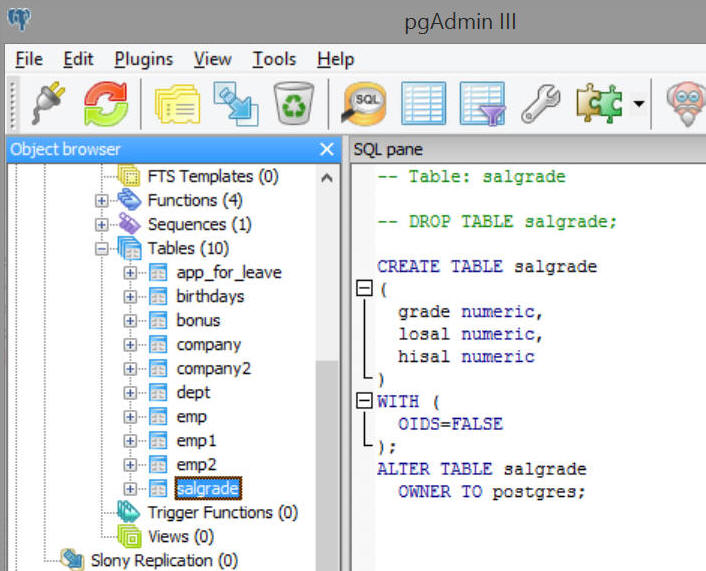Click the maintenance wrench icon
The width and height of the screenshot is (706, 571).
541,102
